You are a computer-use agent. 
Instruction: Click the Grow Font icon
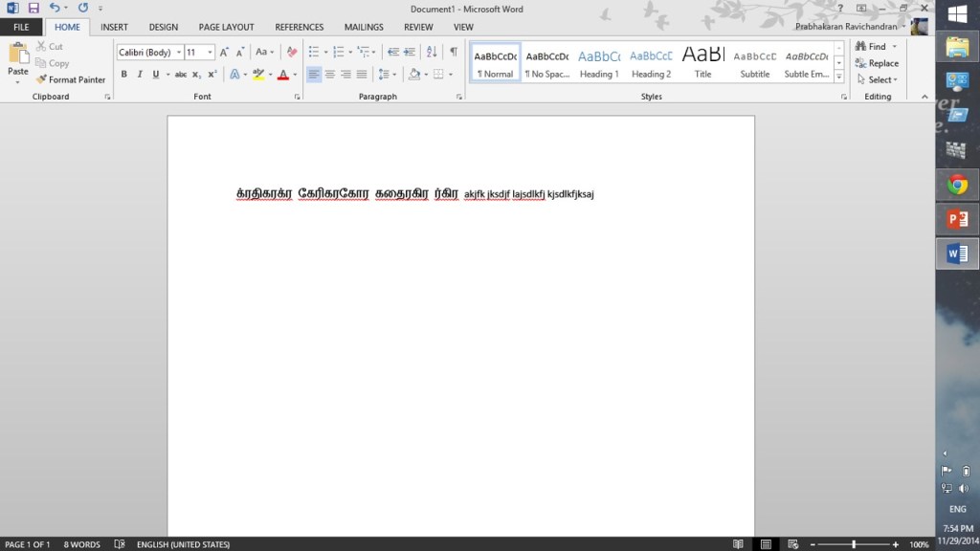tap(225, 53)
